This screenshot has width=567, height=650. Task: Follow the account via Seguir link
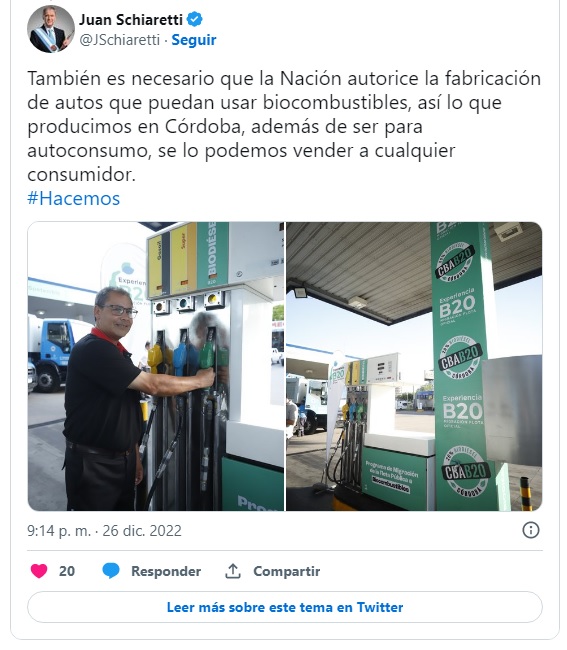coord(194,40)
